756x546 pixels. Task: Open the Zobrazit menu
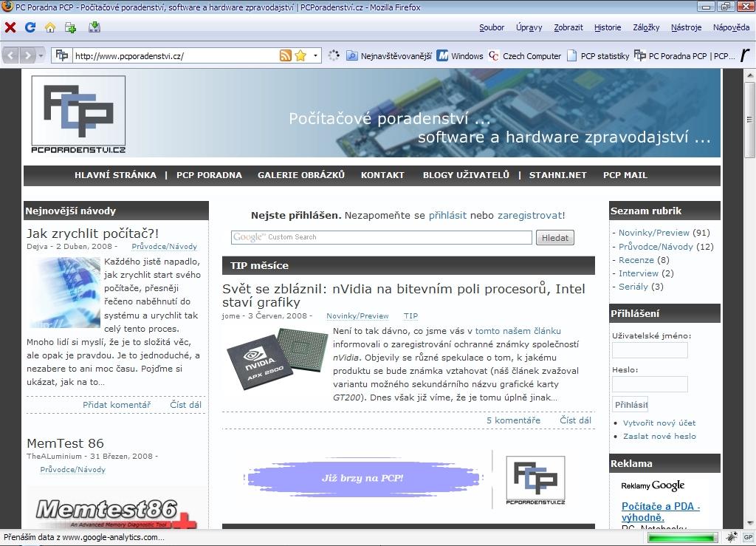[x=568, y=27]
